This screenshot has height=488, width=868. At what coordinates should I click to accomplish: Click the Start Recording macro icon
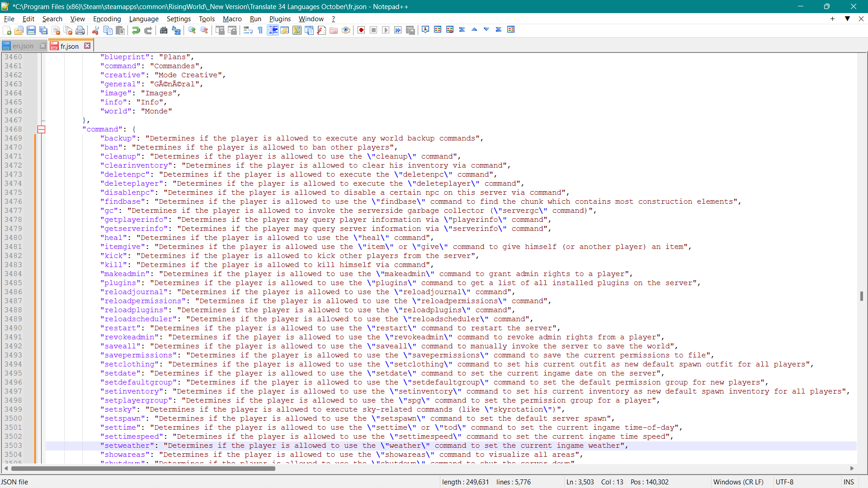[361, 30]
